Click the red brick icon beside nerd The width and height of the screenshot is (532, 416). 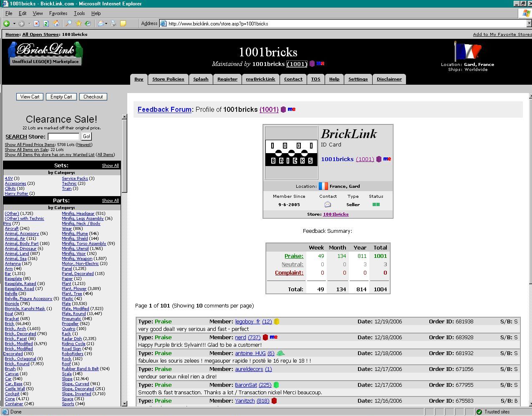[x=265, y=337]
